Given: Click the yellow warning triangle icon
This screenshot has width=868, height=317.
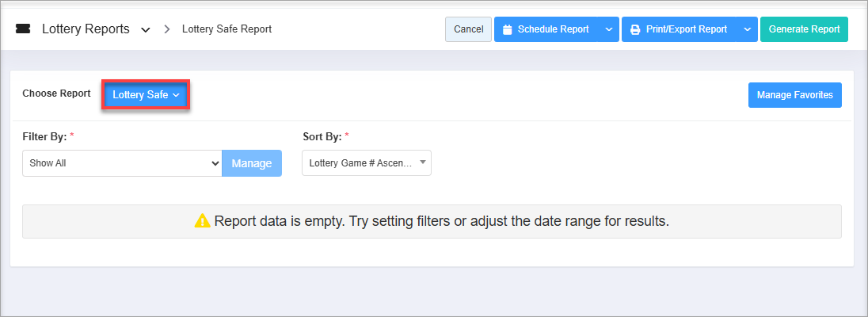Looking at the screenshot, I should [x=203, y=221].
